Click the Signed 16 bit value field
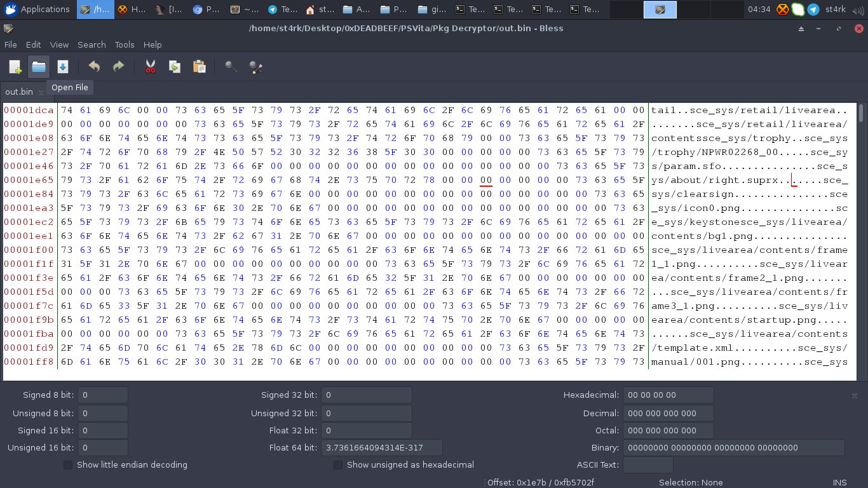Screen dimensions: 868x488 coord(102,430)
